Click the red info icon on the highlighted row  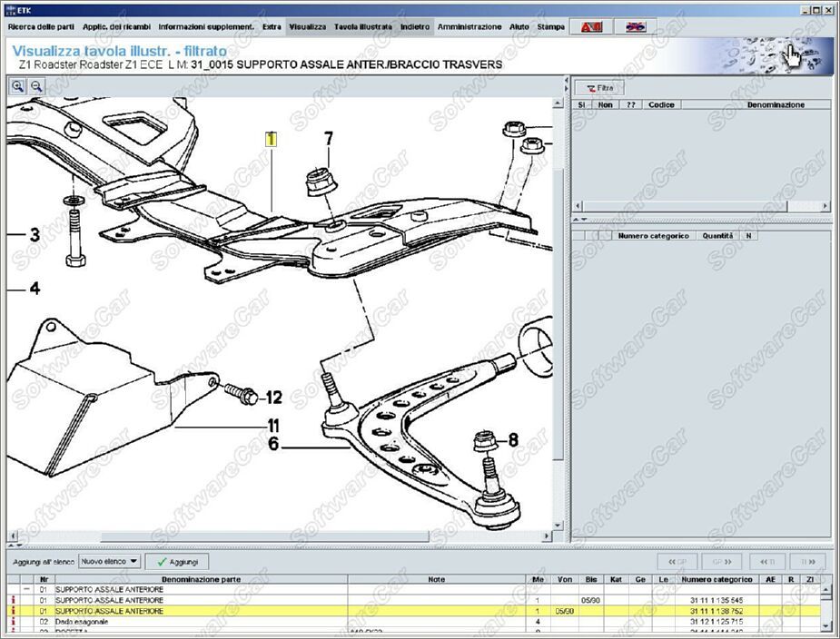click(12, 612)
